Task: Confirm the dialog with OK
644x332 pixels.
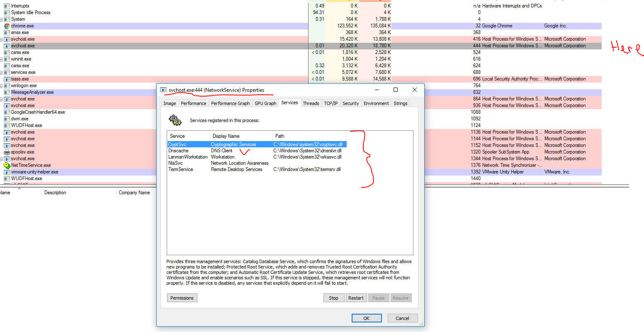Action: pyautogui.click(x=366, y=318)
